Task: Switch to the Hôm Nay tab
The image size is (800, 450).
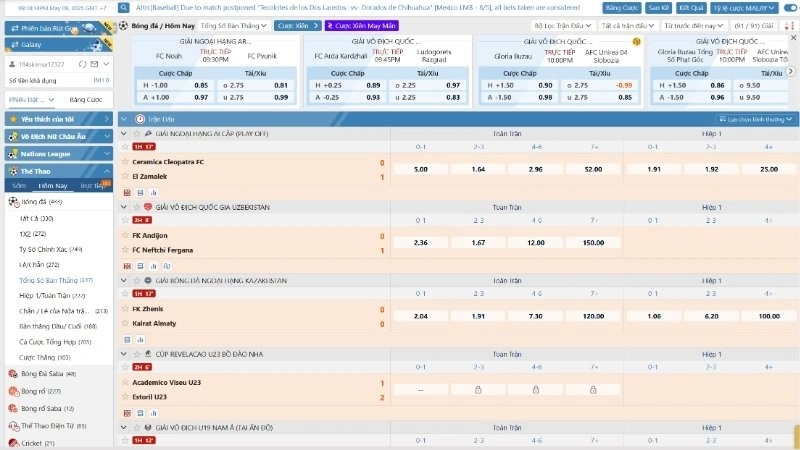Action: (52, 186)
